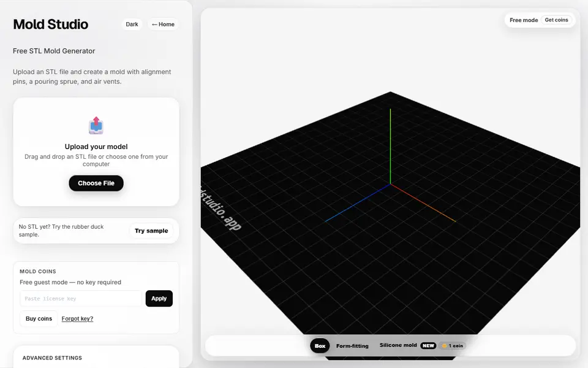Toggle Dark theme
The height and width of the screenshot is (368, 588).
[x=132, y=25]
